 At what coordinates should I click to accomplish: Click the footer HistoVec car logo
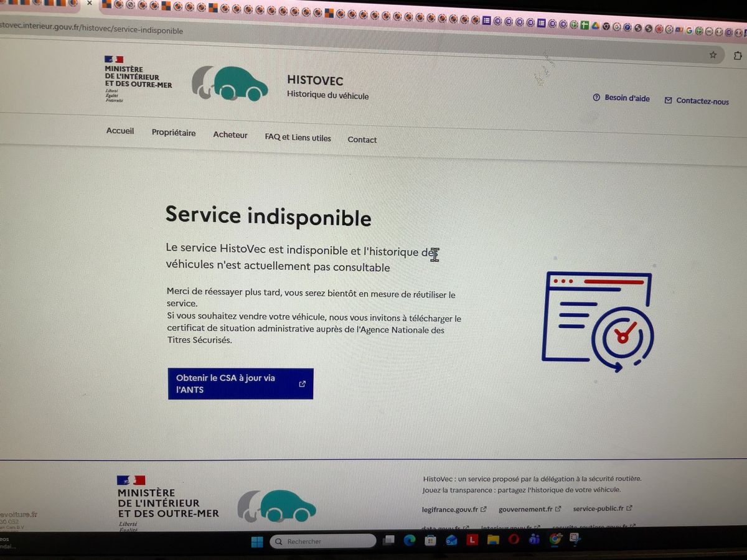(x=277, y=505)
